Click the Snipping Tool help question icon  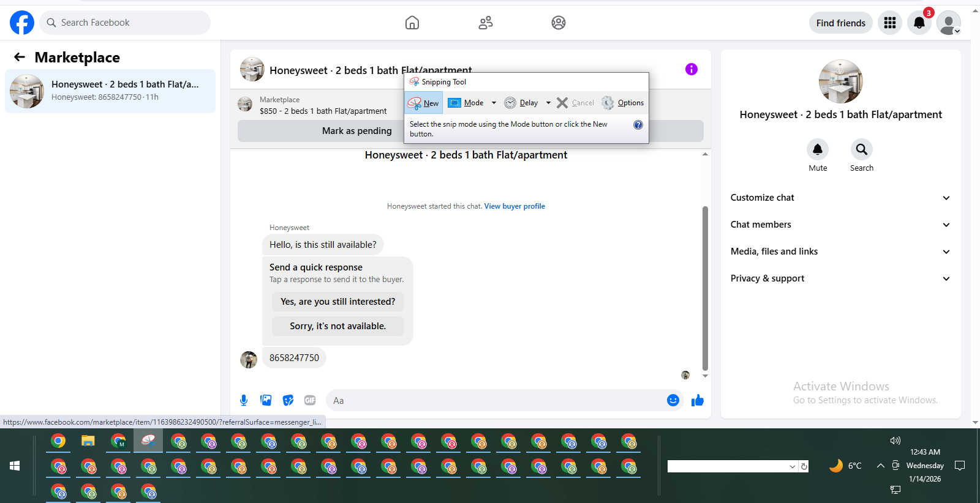coord(638,125)
